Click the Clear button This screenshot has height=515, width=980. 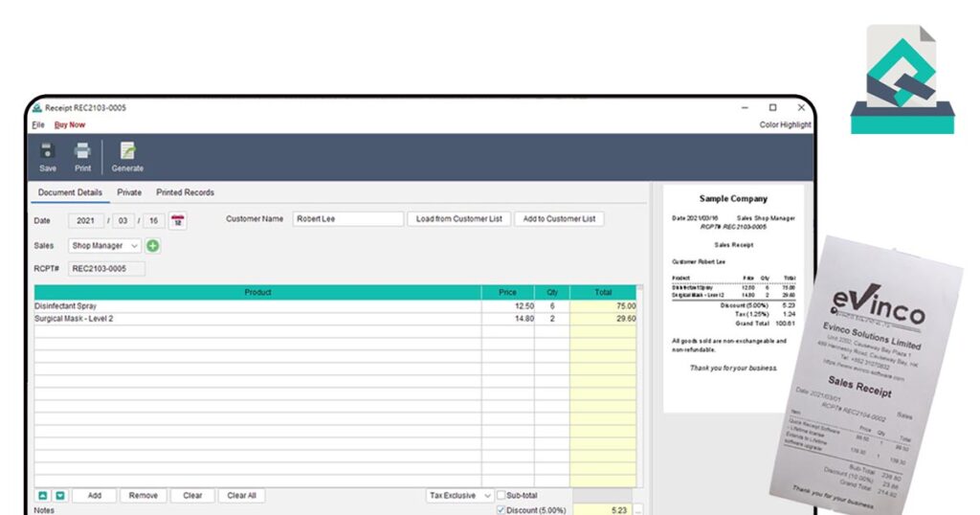tap(192, 496)
